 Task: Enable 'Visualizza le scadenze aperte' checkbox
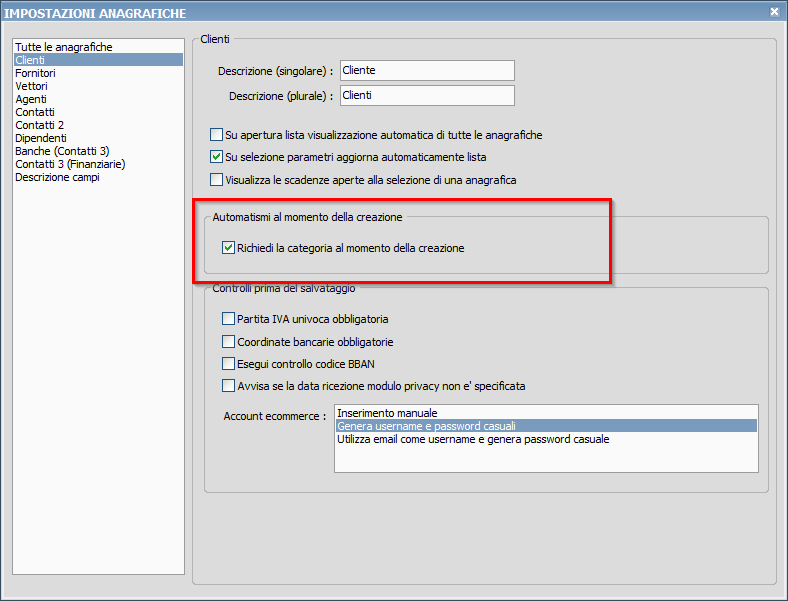pyautogui.click(x=216, y=179)
